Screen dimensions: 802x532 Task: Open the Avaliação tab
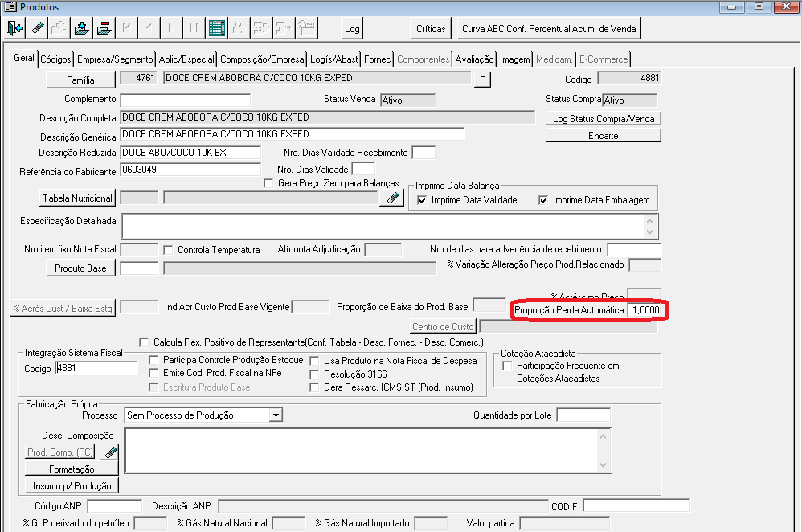475,59
